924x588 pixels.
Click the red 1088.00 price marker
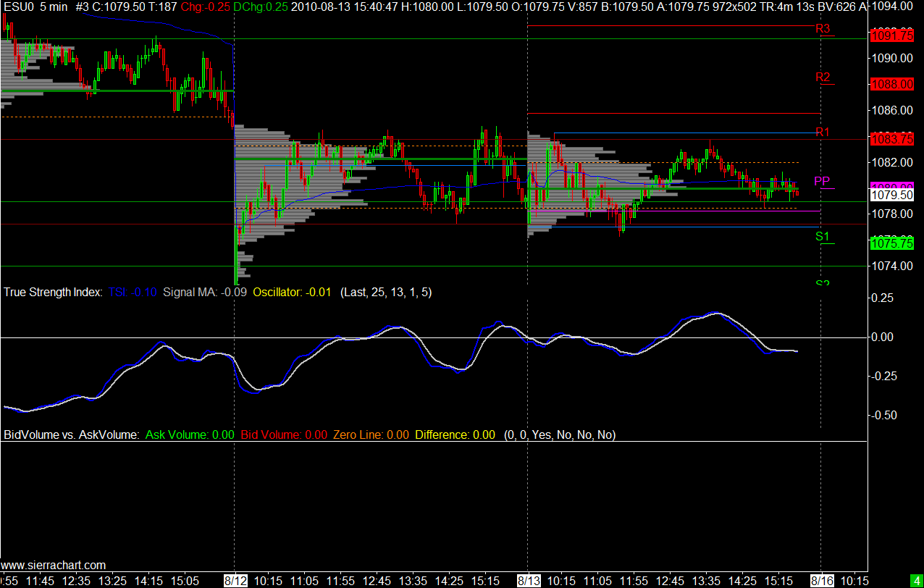pyautogui.click(x=893, y=84)
